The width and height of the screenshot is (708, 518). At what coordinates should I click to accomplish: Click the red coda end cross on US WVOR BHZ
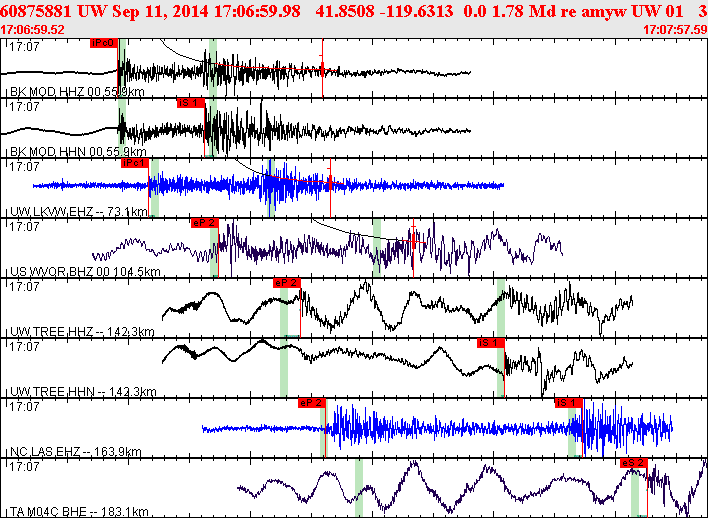coord(413,242)
